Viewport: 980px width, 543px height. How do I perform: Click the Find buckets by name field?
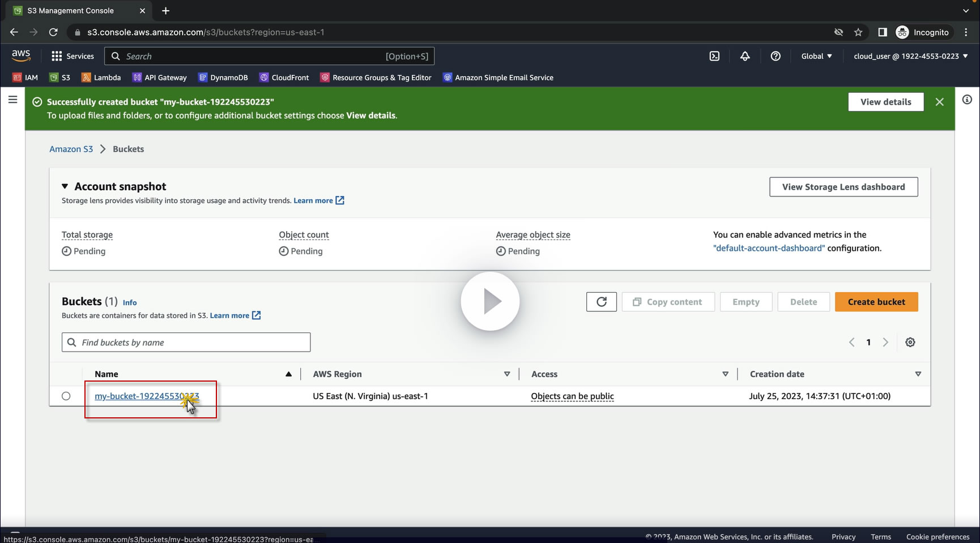pyautogui.click(x=186, y=342)
